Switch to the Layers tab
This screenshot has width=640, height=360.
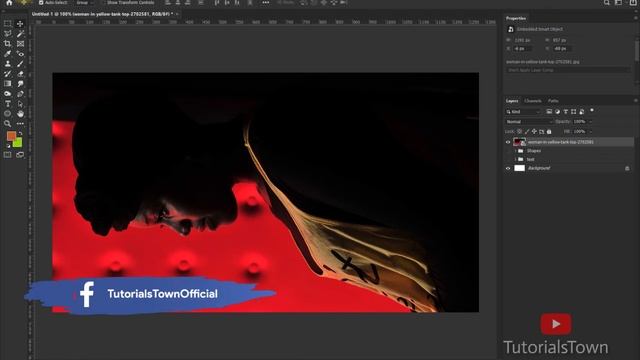coord(512,101)
